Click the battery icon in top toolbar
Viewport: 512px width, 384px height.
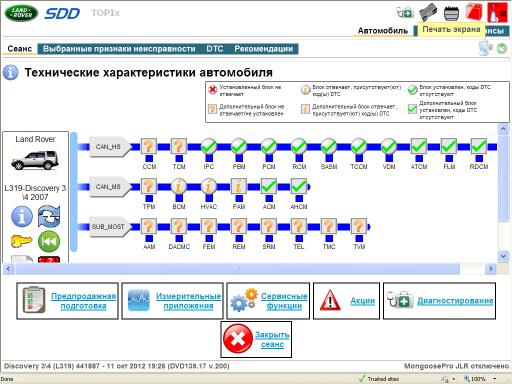pos(451,13)
